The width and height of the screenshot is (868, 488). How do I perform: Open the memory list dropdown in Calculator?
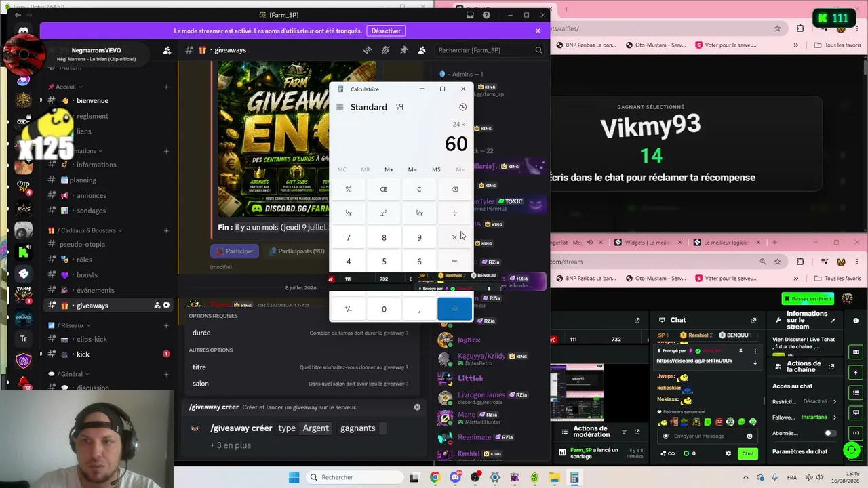pos(460,169)
